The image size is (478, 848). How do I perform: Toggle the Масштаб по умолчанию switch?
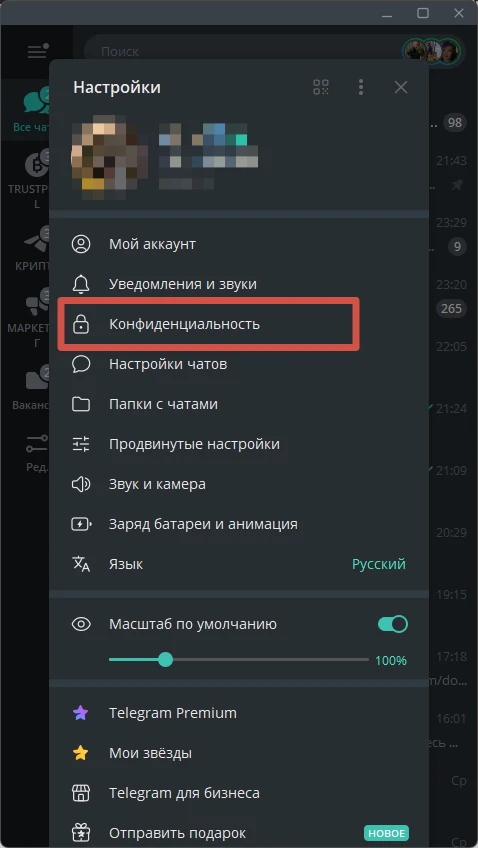(393, 624)
